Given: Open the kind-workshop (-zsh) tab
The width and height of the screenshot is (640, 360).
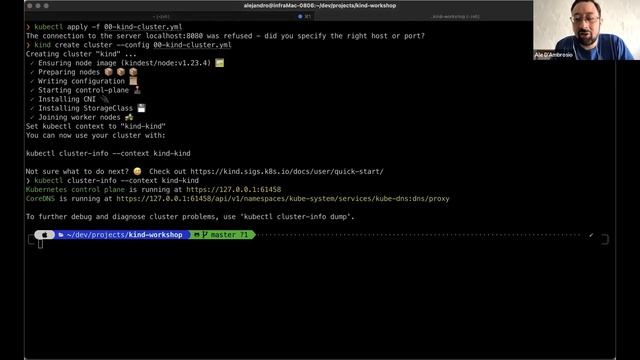Looking at the screenshot, I should (456, 17).
